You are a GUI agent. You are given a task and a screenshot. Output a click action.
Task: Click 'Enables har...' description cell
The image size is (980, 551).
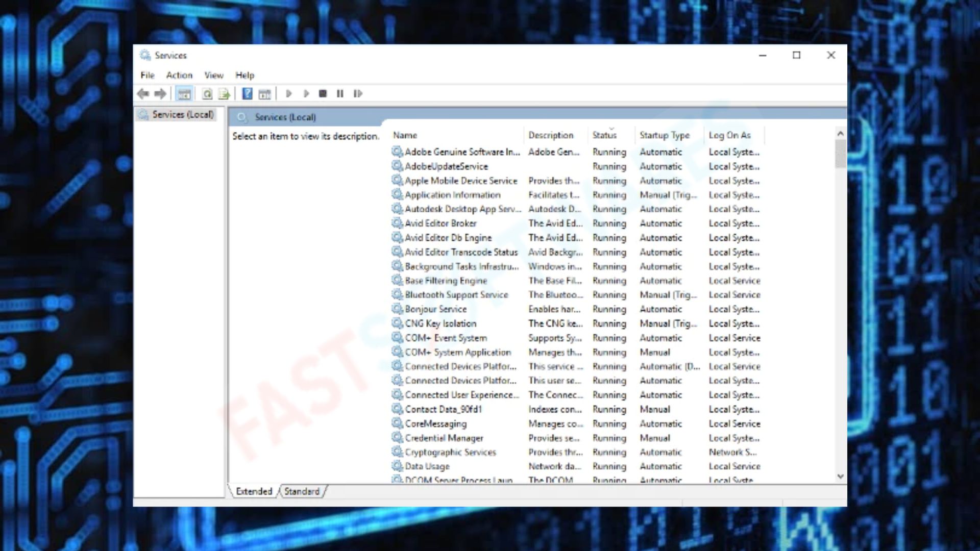(x=554, y=309)
